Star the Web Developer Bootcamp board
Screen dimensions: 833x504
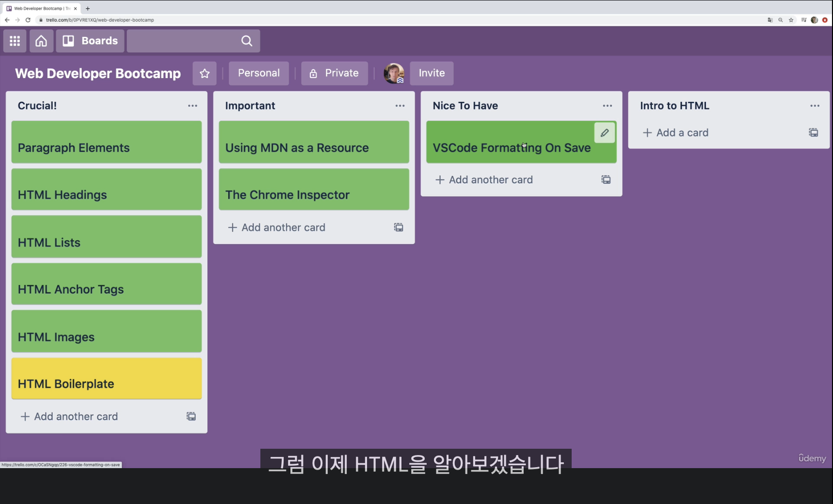point(205,73)
